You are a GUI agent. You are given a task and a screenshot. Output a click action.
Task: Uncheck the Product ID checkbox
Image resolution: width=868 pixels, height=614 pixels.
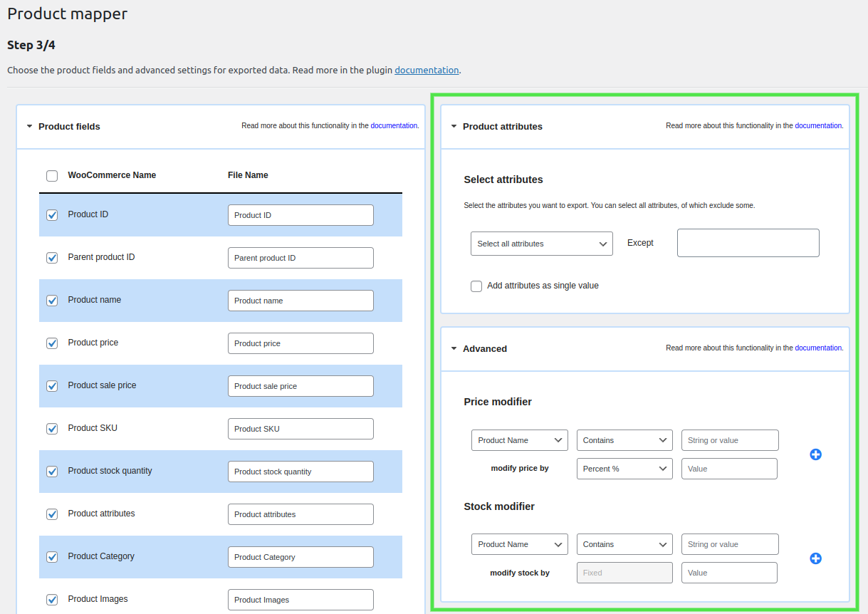(x=52, y=215)
